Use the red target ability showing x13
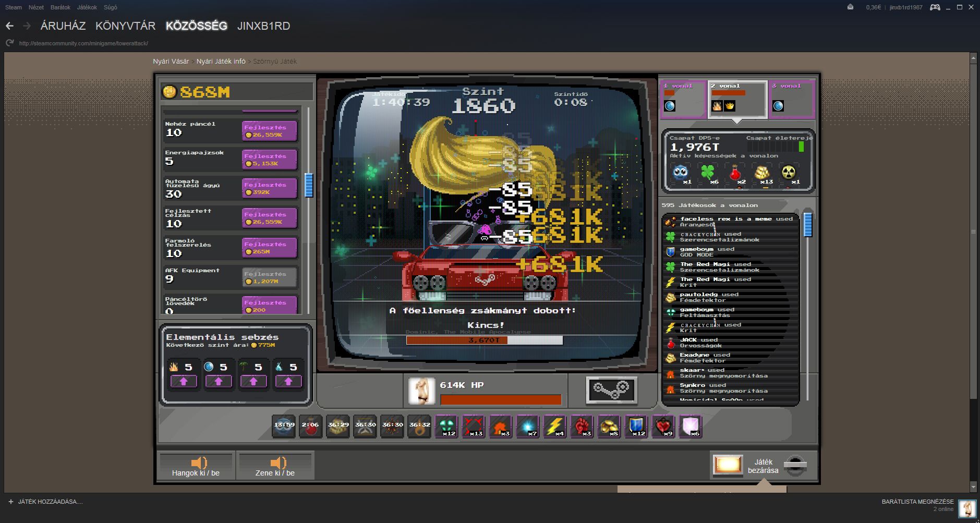Viewport: 980px width, 523px height. 474,426
